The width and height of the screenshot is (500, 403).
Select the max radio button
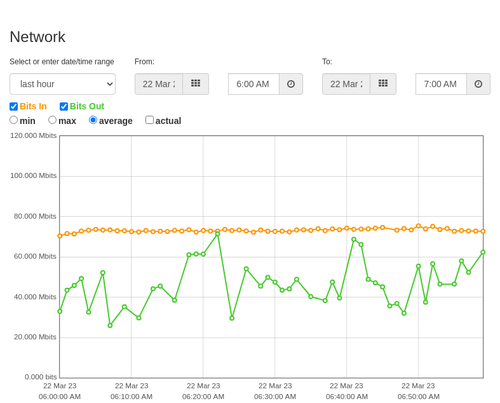52,120
